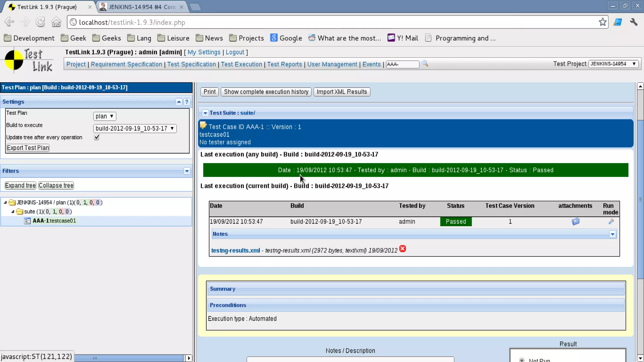Screen dimensions: 644x362
Task: Click the search magnifier icon beside AAA- field
Action: pos(425,64)
